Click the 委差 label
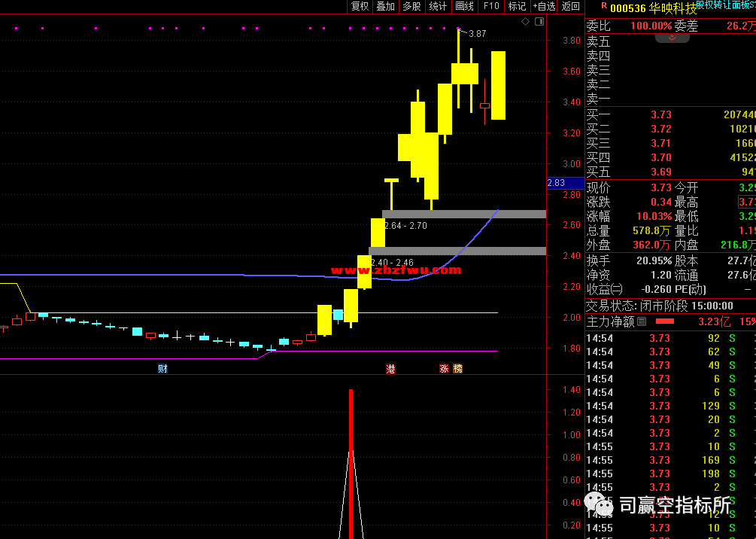 point(685,26)
